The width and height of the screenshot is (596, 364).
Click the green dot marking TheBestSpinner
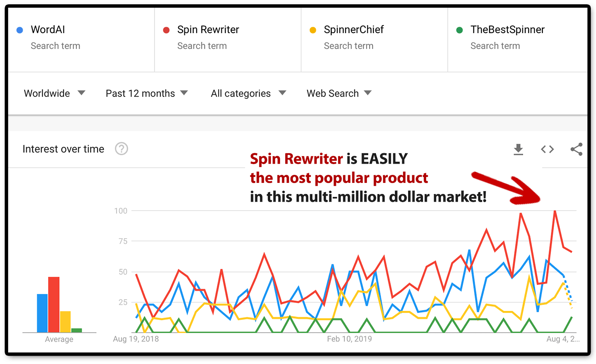459,30
